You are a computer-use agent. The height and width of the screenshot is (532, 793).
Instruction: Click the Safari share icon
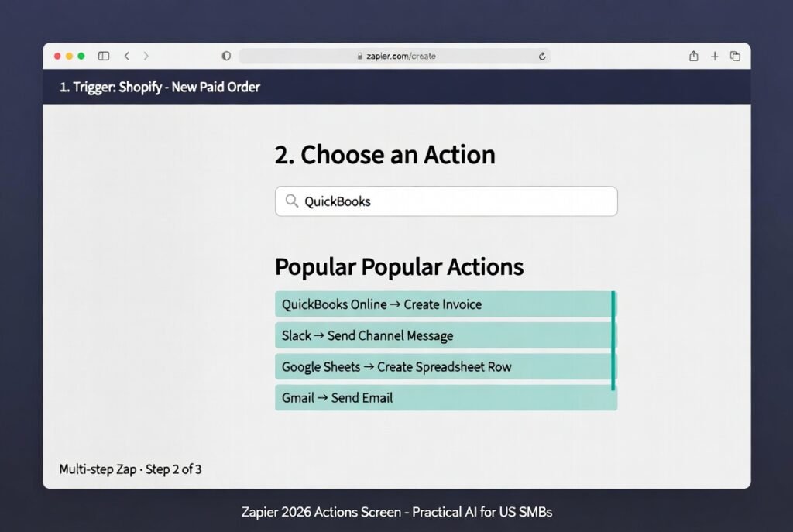click(693, 56)
